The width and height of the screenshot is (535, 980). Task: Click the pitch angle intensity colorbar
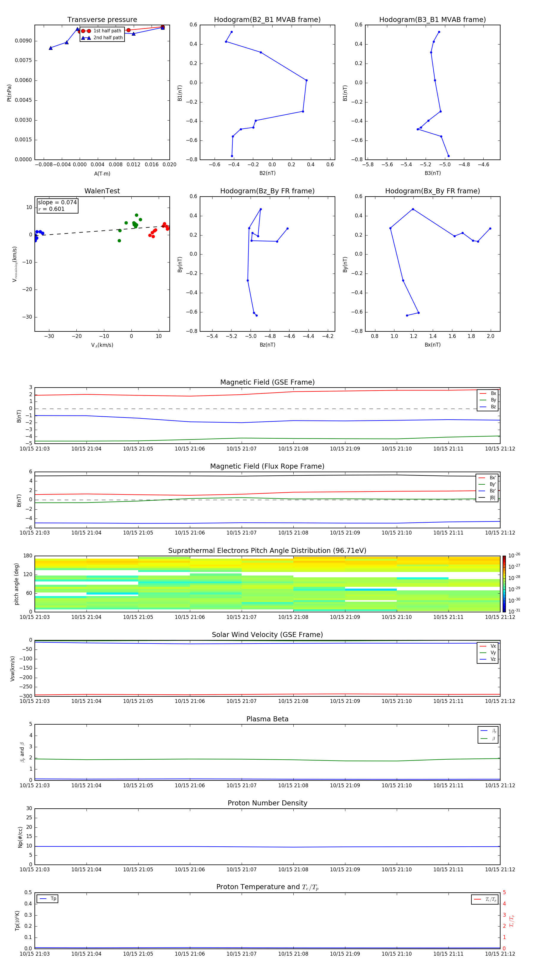coord(504,584)
